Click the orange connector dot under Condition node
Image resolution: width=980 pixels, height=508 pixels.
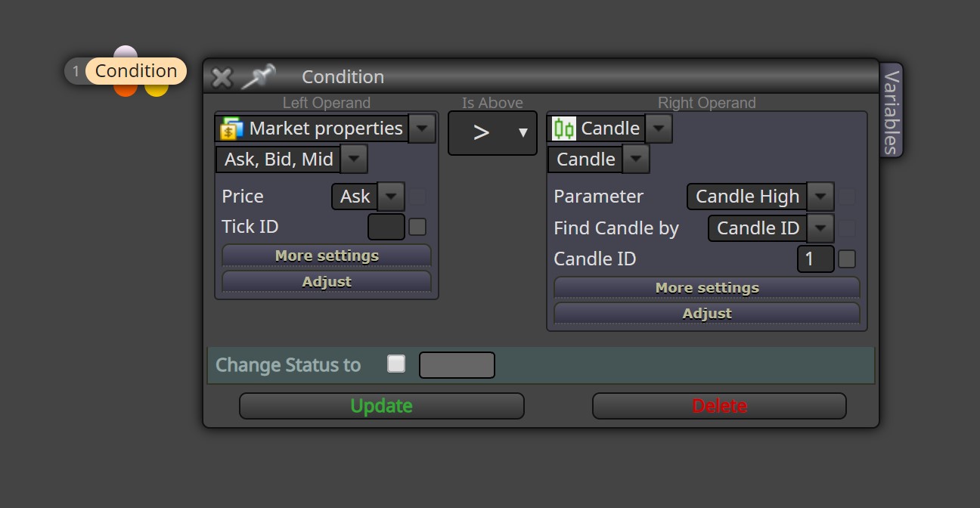tap(126, 89)
